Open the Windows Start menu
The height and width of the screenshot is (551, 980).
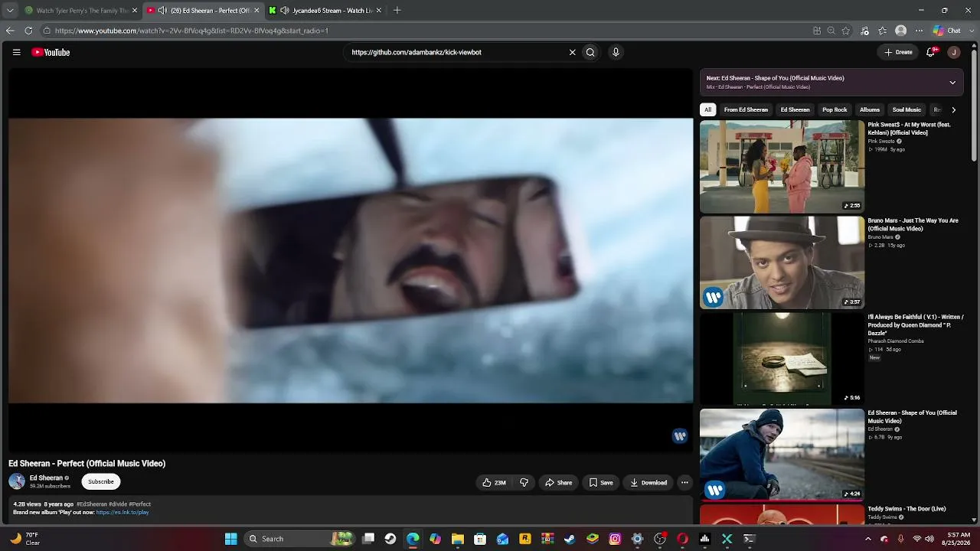pyautogui.click(x=231, y=539)
